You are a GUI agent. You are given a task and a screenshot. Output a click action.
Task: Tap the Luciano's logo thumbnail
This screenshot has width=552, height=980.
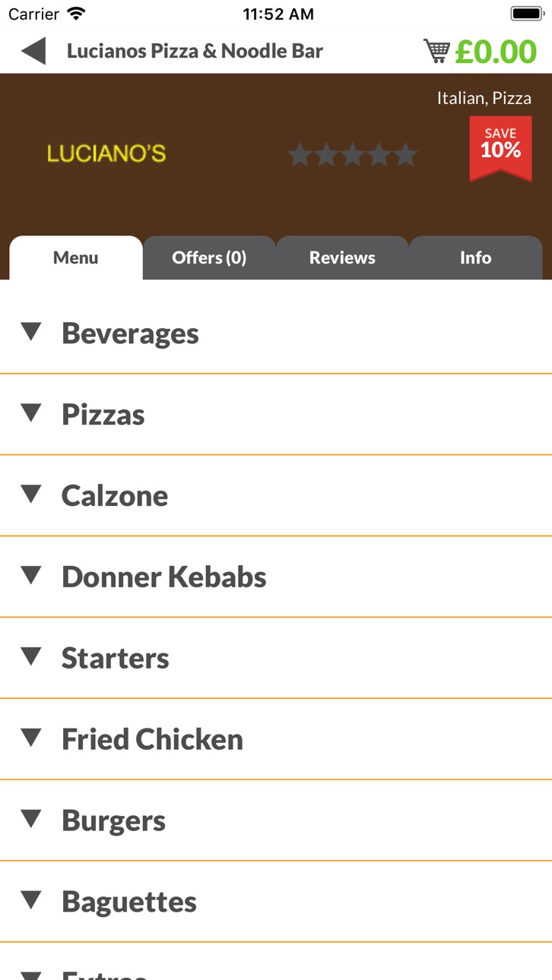106,153
